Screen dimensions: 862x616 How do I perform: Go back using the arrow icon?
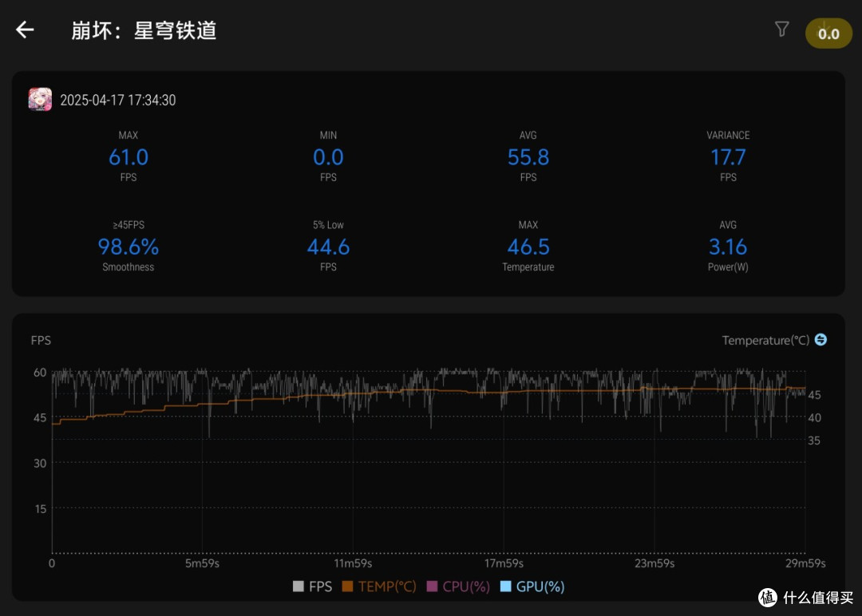pyautogui.click(x=25, y=30)
